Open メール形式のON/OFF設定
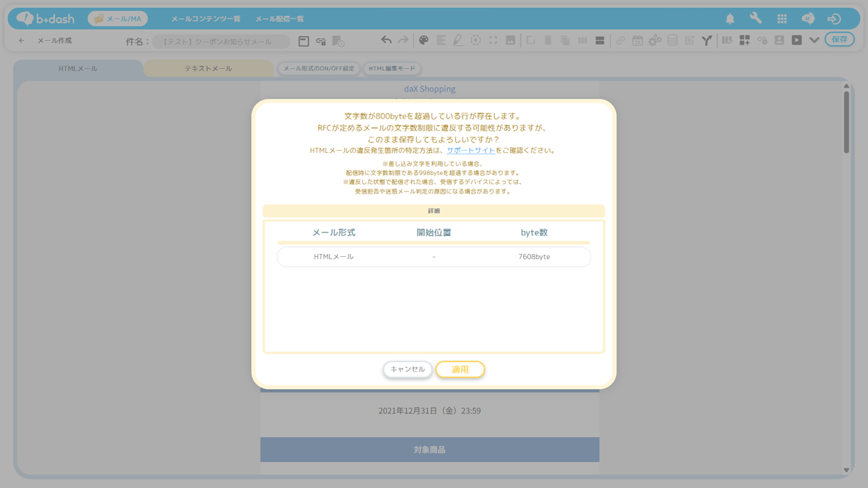This screenshot has width=868, height=488. click(319, 69)
